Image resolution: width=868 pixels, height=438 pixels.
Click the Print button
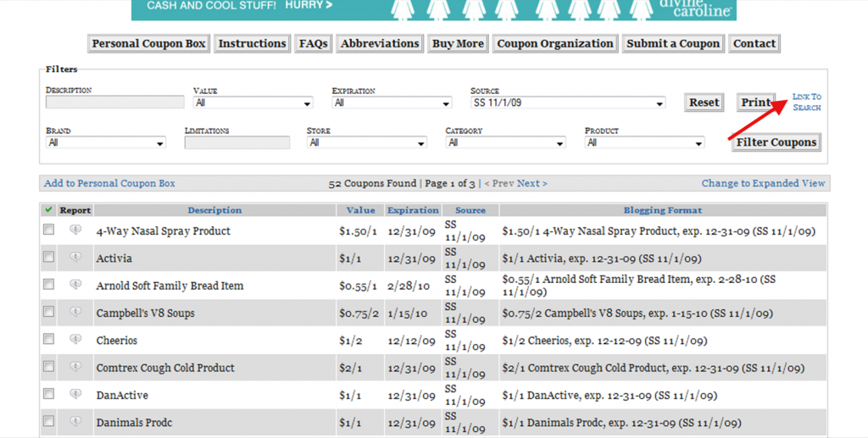pyautogui.click(x=756, y=103)
